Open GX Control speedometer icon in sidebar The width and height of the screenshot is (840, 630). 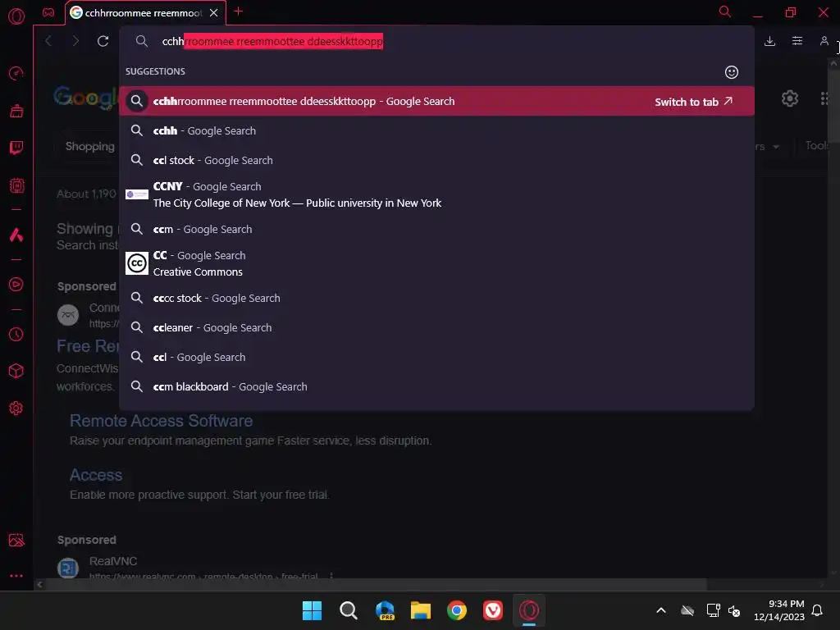tap(16, 73)
